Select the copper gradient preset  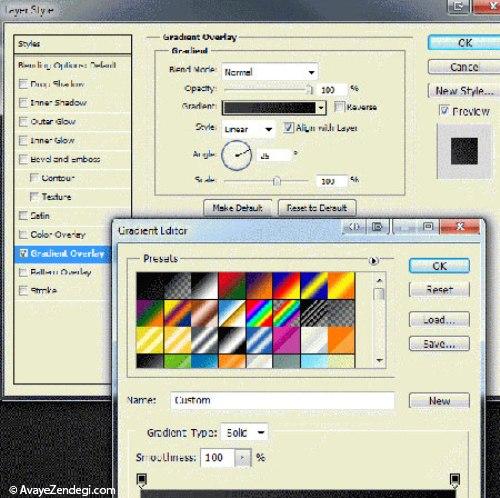coord(204,313)
